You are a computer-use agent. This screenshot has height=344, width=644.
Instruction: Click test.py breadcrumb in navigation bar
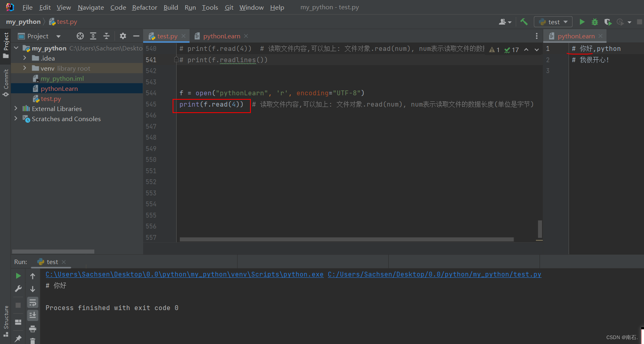(x=63, y=22)
